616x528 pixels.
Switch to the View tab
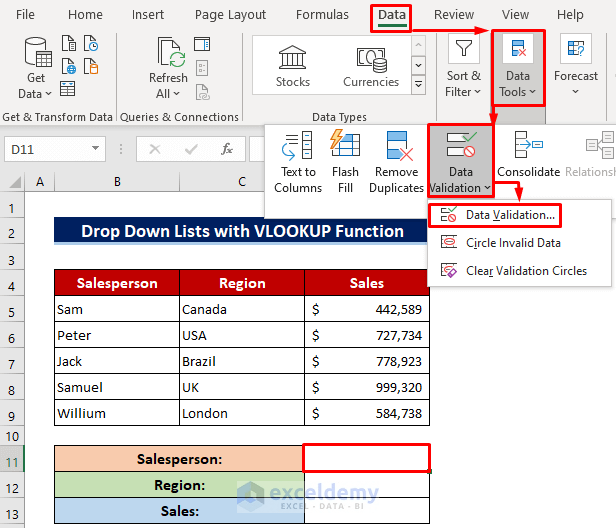(x=515, y=15)
